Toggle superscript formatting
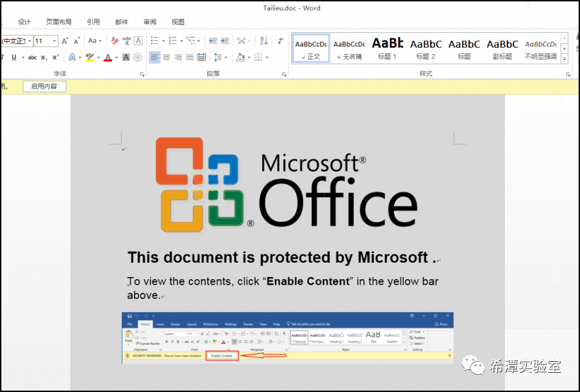 point(55,57)
